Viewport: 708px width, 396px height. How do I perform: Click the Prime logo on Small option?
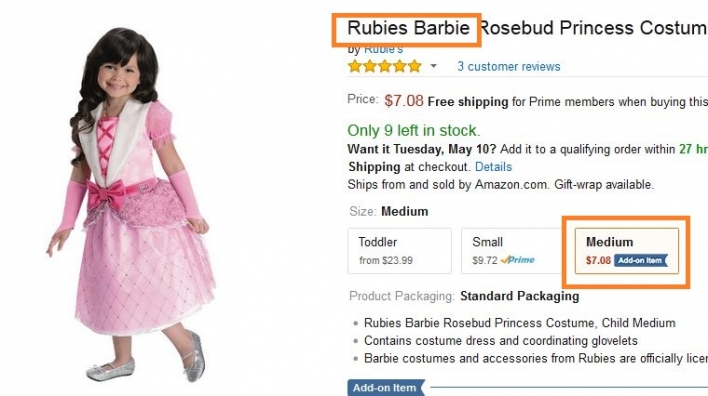[517, 260]
